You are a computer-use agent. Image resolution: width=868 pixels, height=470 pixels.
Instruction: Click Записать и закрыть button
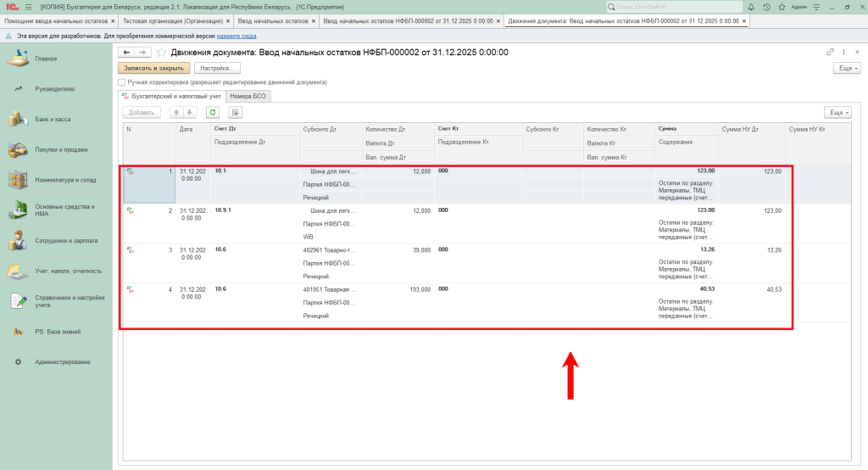click(x=153, y=68)
